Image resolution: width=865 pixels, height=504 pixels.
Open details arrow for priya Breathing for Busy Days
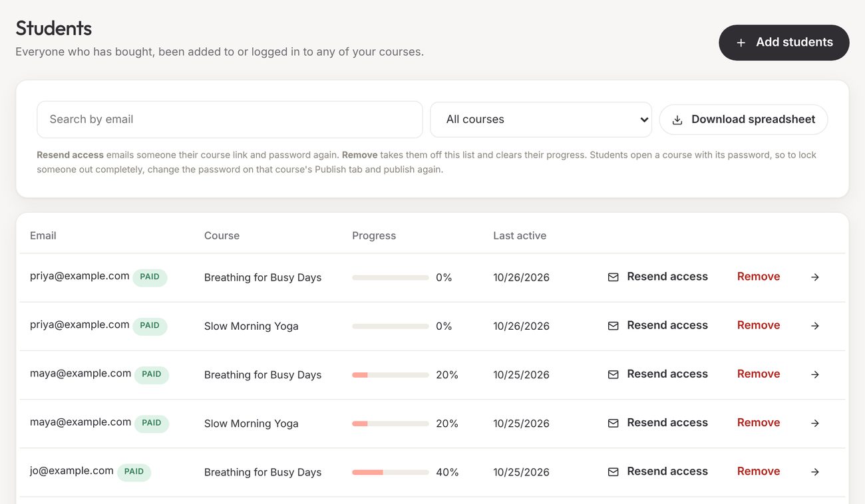(815, 277)
